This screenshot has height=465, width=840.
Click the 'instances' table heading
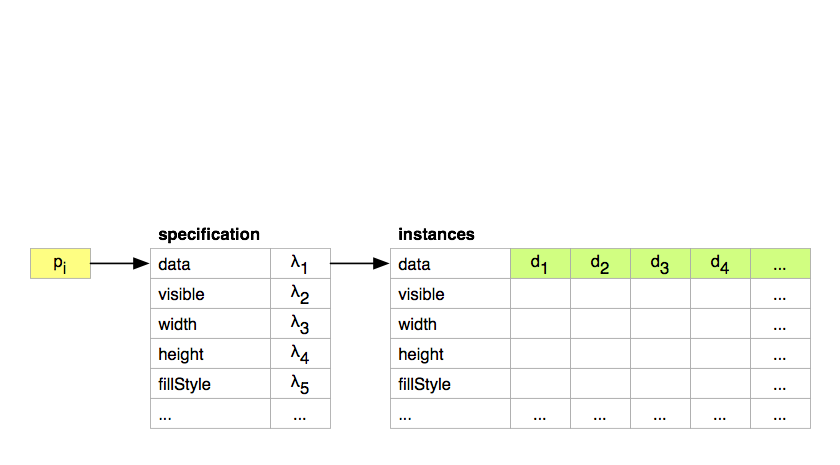click(x=436, y=235)
